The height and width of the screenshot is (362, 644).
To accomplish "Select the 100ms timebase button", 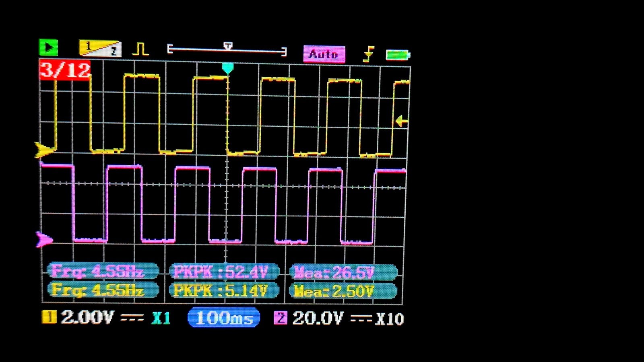I will 224,318.
